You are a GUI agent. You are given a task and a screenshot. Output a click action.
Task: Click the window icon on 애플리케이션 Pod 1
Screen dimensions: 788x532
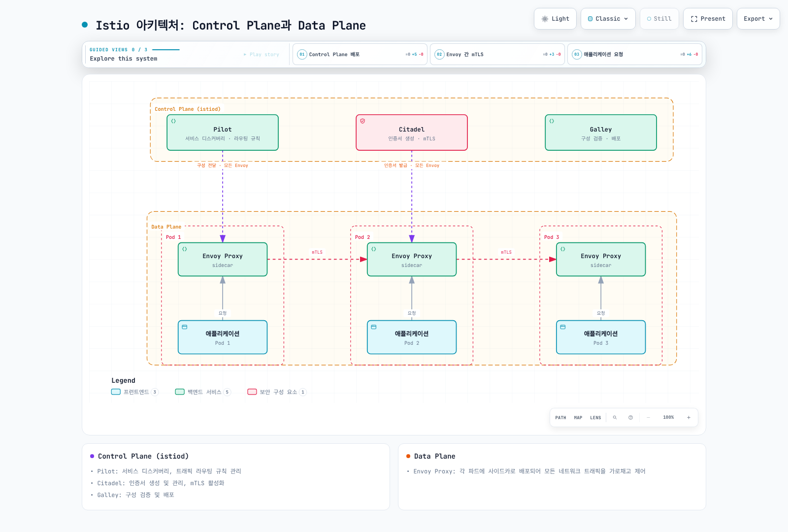point(185,327)
